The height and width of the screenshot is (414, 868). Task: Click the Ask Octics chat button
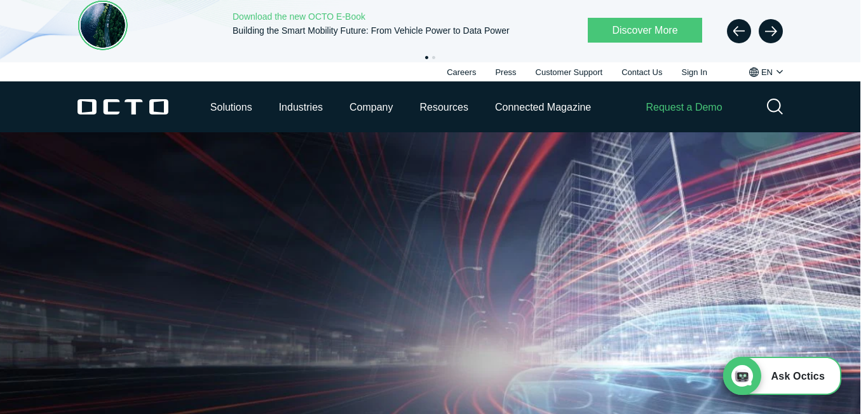782,376
